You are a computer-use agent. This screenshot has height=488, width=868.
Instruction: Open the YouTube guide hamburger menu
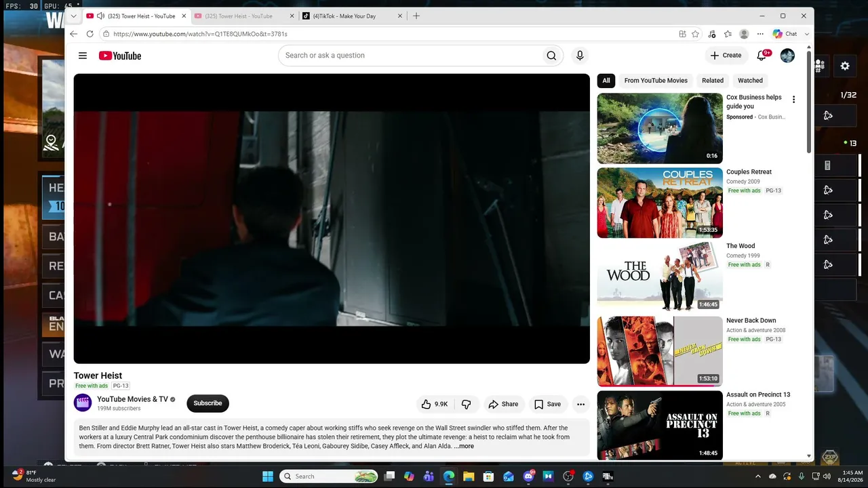[83, 56]
